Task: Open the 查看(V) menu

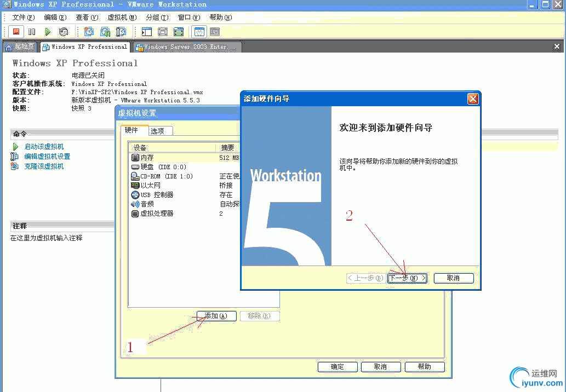Action: tap(87, 18)
